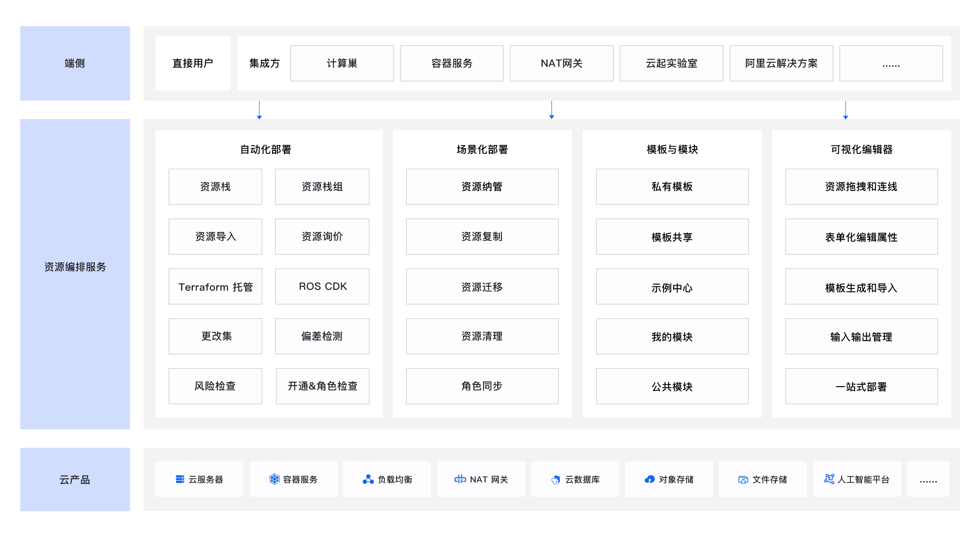Image resolution: width=980 pixels, height=534 pixels.
Task: Select the 容器服务 container hexagon icon
Action: 274,479
